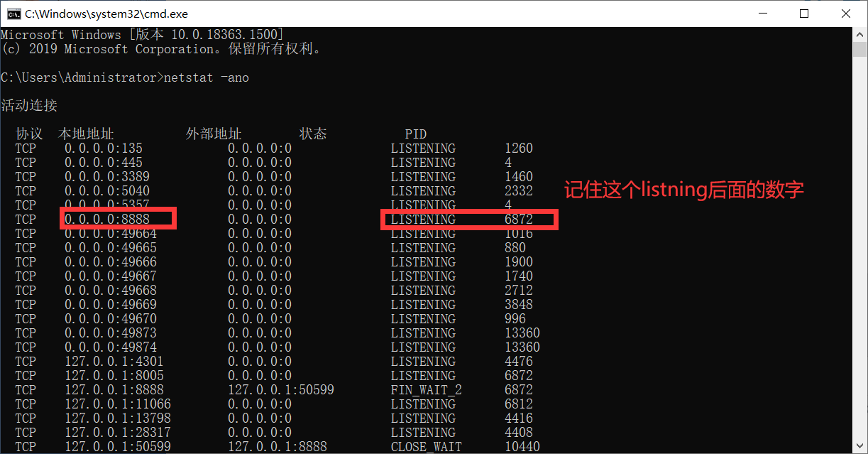Click local address 127.0.0.1:13798

118,418
